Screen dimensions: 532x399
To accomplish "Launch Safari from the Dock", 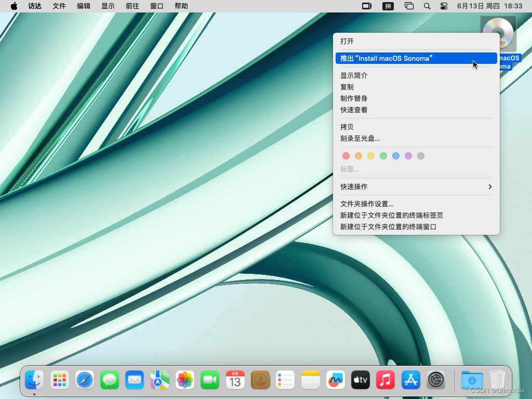I will click(85, 380).
